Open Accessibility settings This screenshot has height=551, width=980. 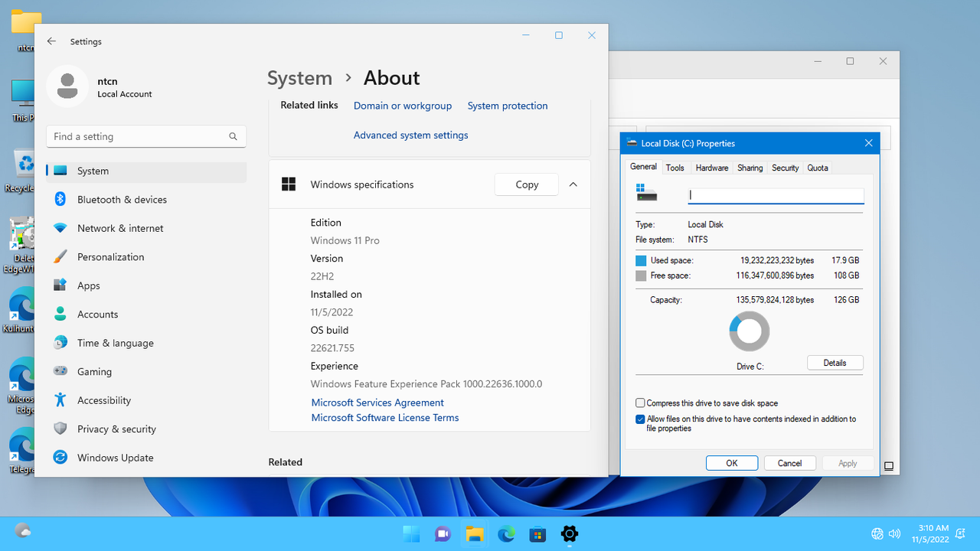click(x=146, y=400)
